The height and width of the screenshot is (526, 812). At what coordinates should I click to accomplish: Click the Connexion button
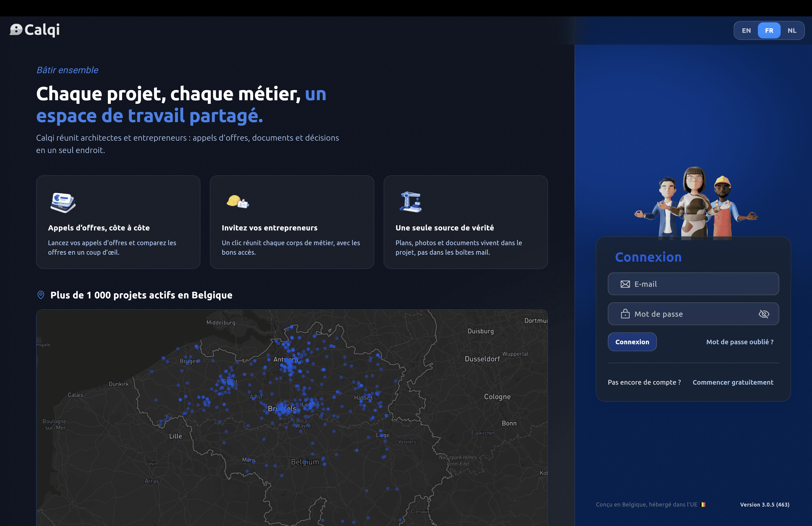[632, 342]
